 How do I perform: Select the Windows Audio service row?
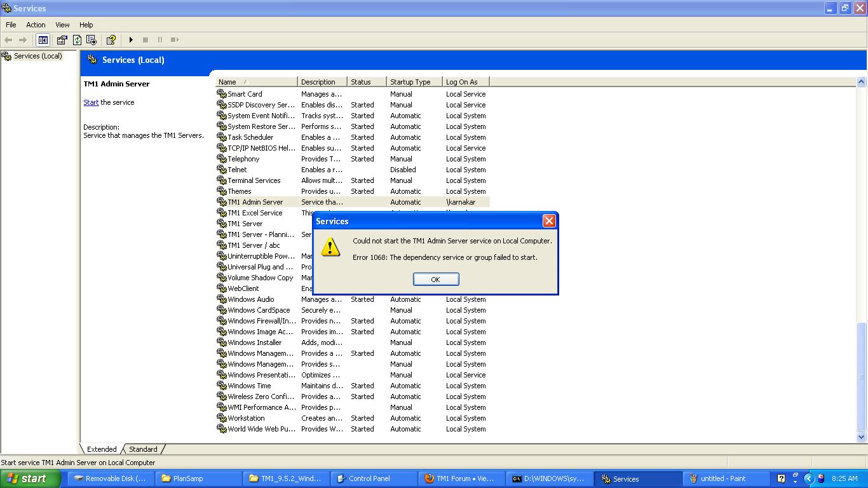(353, 299)
